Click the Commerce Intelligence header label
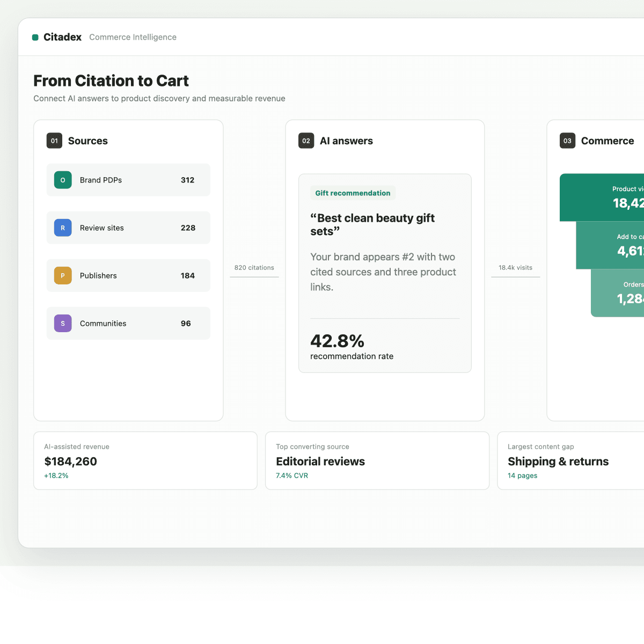 tap(133, 37)
